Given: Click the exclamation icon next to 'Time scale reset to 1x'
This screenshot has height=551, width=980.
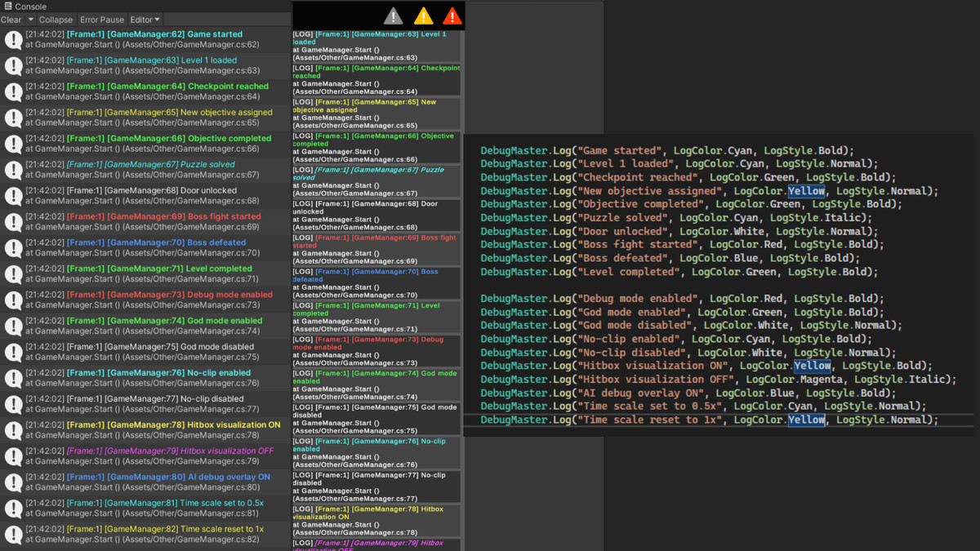Looking at the screenshot, I should 13,534.
